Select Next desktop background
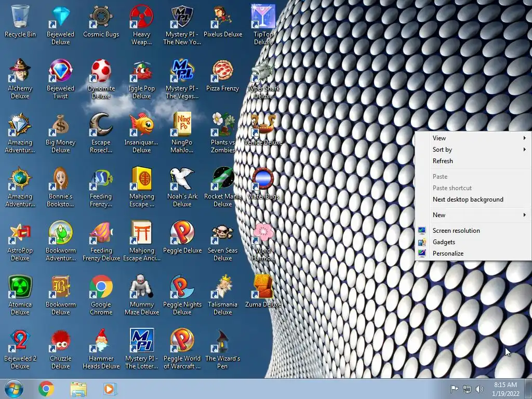The image size is (532, 399). click(x=473, y=199)
